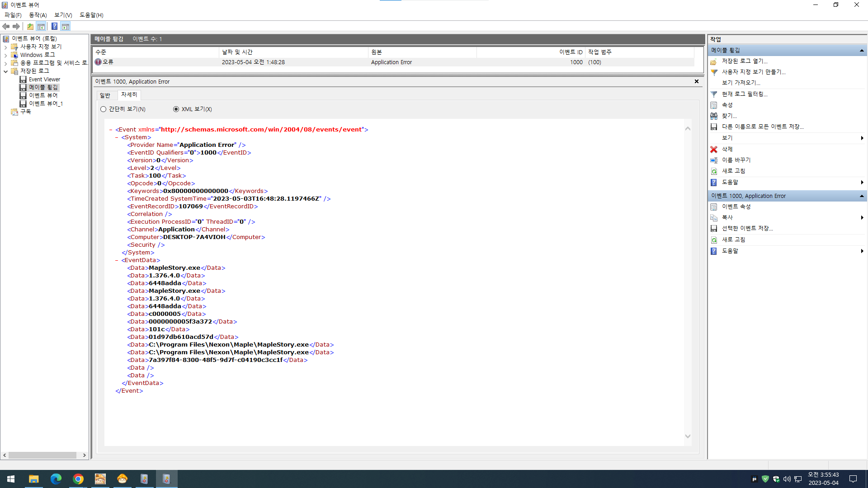
Task: Expand the 보기 submenu arrow in actions
Action: [x=862, y=138]
